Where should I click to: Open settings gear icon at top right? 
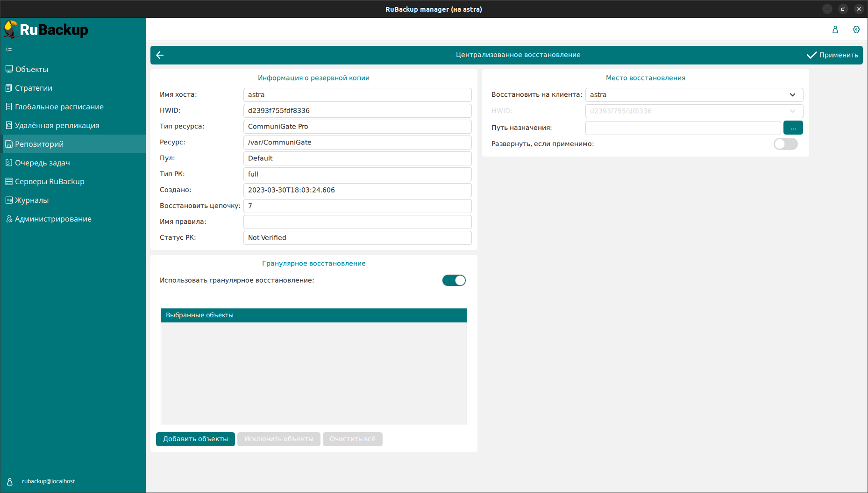click(x=856, y=29)
